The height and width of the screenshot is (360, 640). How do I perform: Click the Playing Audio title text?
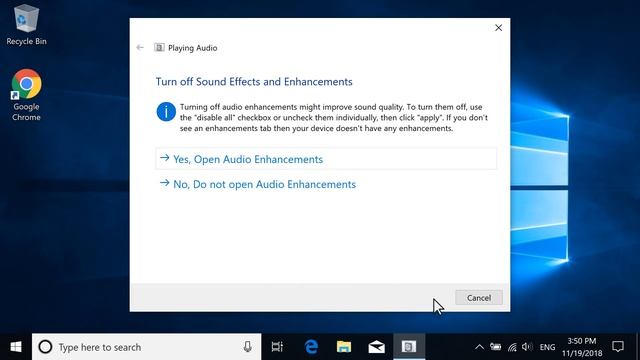193,48
